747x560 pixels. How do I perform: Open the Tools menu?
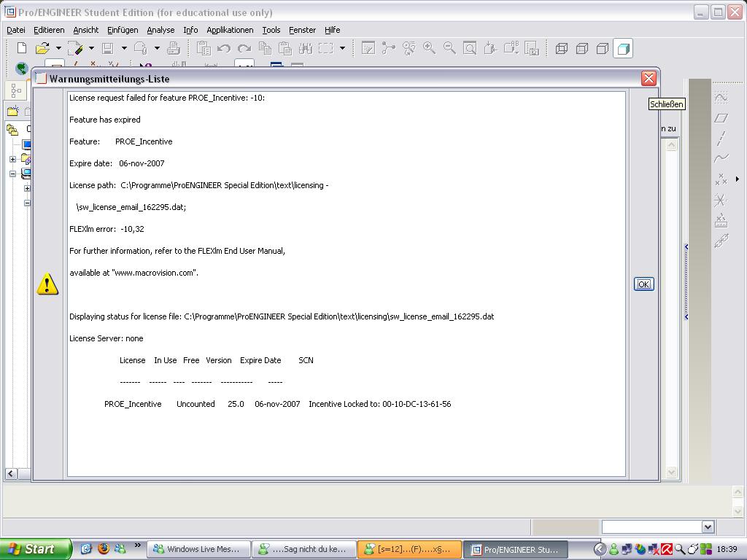[x=271, y=30]
